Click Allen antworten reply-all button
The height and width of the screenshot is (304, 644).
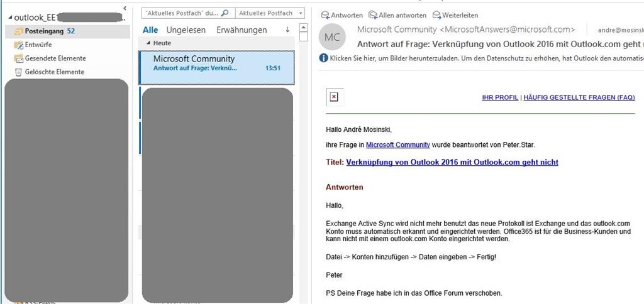pyautogui.click(x=397, y=15)
